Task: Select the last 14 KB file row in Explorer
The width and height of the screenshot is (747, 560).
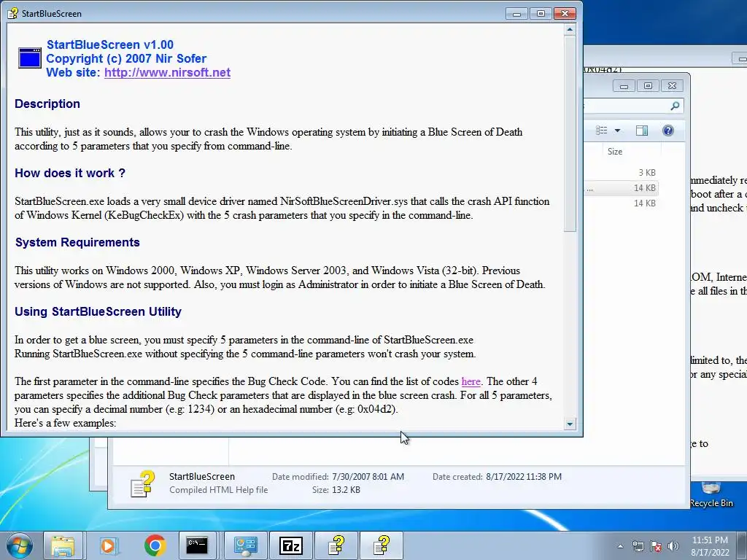Action: [622, 203]
